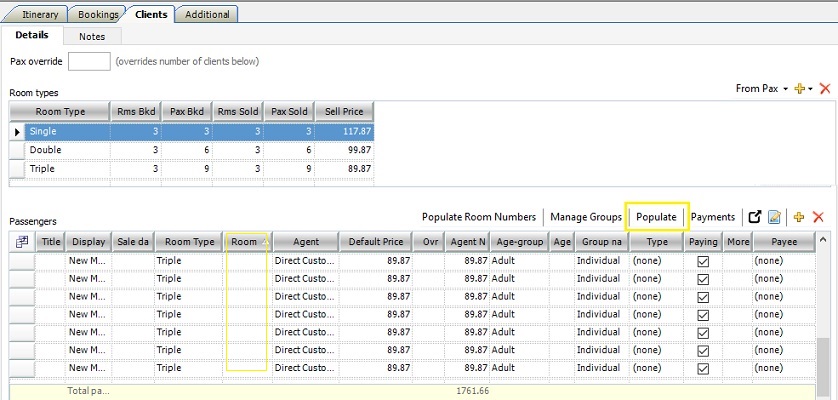Sort passengers by Room column header
The height and width of the screenshot is (400, 838).
click(246, 242)
